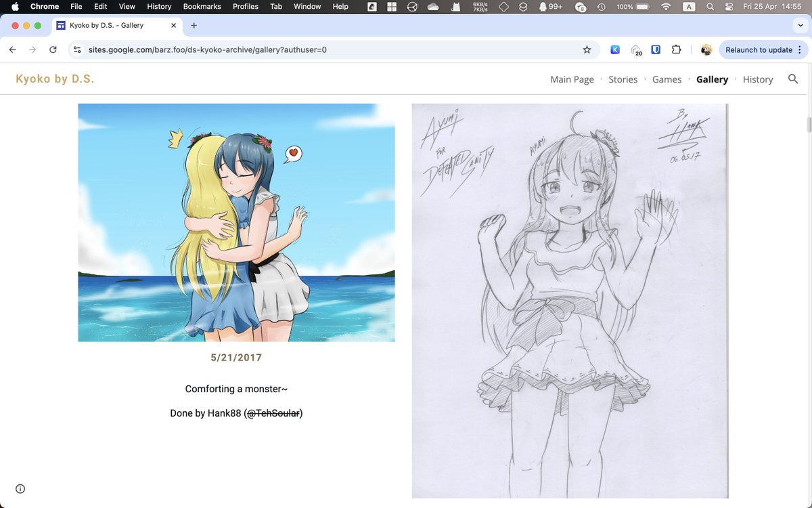Screen dimensions: 812x508
Task: Open the Profiles menu
Action: click(x=246, y=6)
